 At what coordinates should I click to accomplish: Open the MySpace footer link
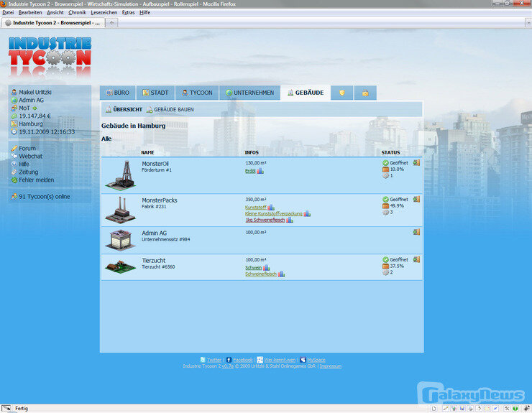[x=316, y=360]
